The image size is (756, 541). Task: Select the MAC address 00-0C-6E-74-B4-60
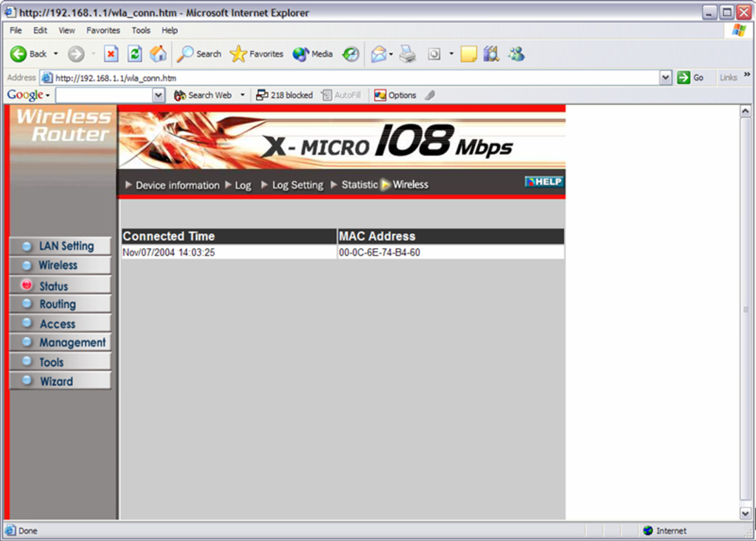(x=379, y=252)
